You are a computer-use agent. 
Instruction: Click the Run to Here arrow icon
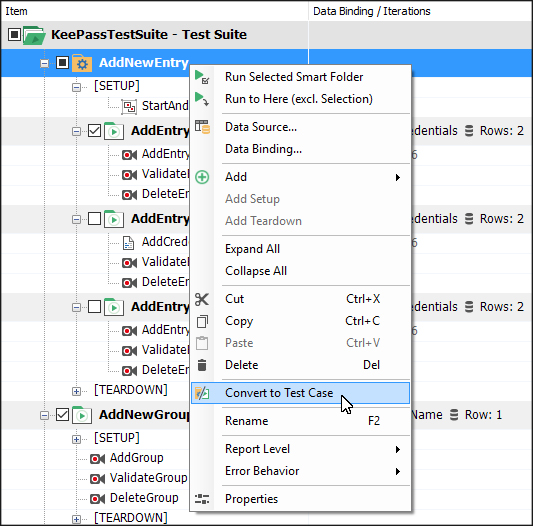(202, 99)
